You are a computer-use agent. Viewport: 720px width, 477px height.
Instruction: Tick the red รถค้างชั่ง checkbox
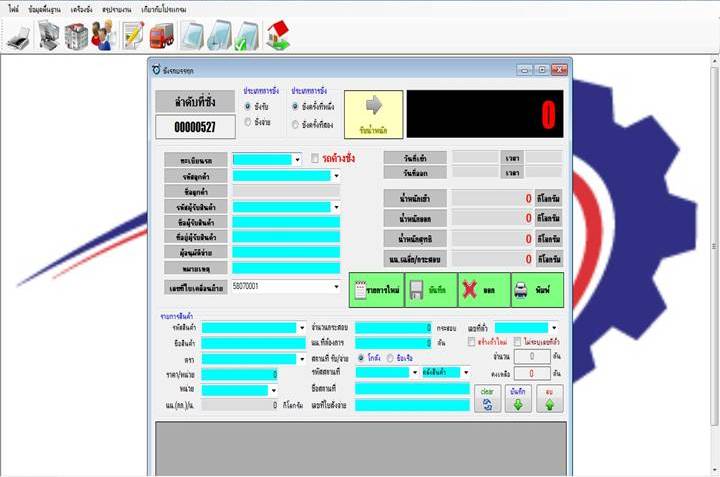[x=315, y=158]
